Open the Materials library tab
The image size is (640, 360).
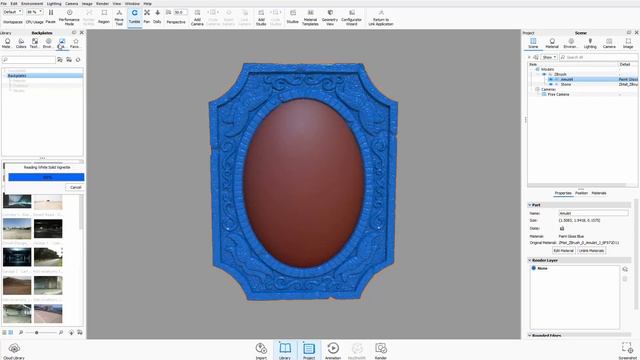pos(7,43)
